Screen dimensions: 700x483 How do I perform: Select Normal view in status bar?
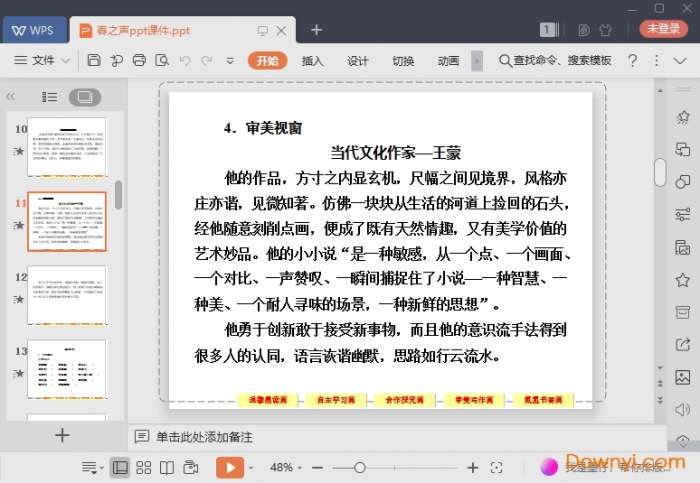[120, 467]
